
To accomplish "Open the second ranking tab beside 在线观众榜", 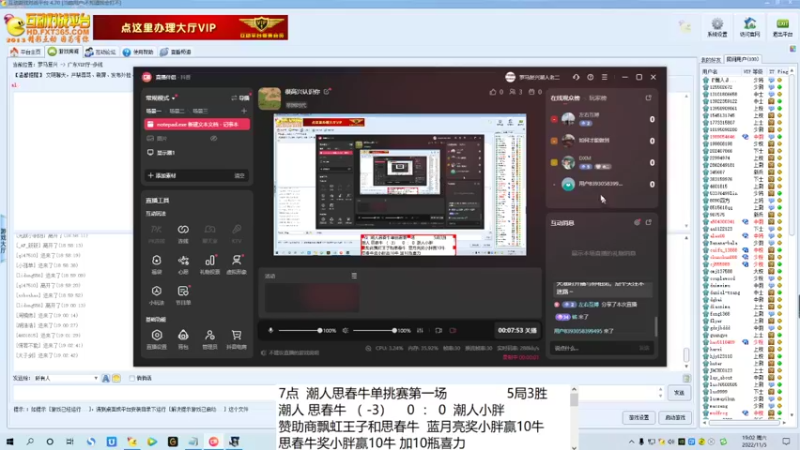I will [598, 98].
